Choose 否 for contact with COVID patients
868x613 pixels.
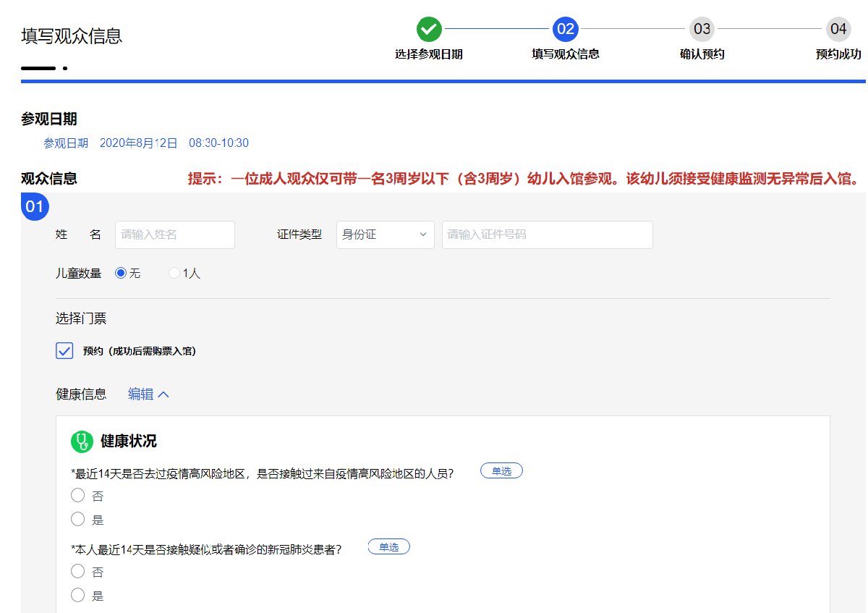click(78, 572)
